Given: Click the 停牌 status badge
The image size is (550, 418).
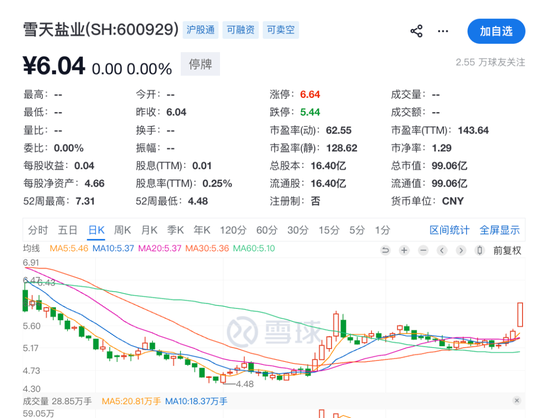Looking at the screenshot, I should [200, 64].
